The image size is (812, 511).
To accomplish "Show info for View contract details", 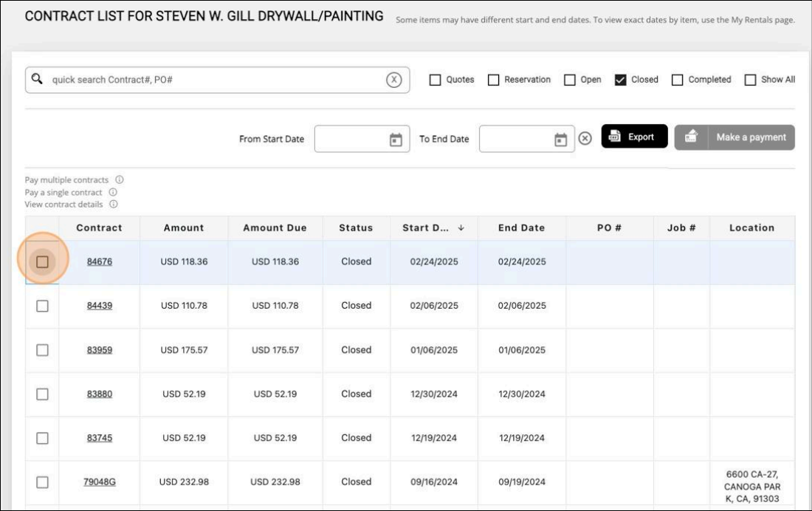I will coord(114,204).
